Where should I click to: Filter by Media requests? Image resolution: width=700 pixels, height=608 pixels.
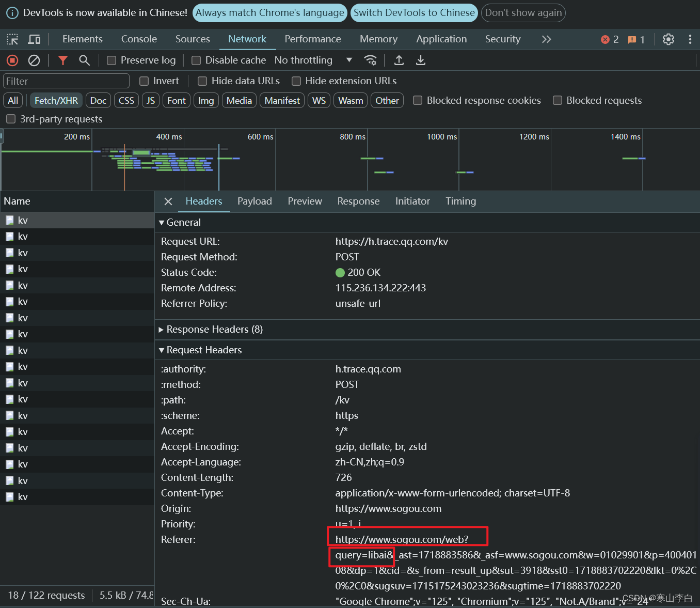click(240, 101)
